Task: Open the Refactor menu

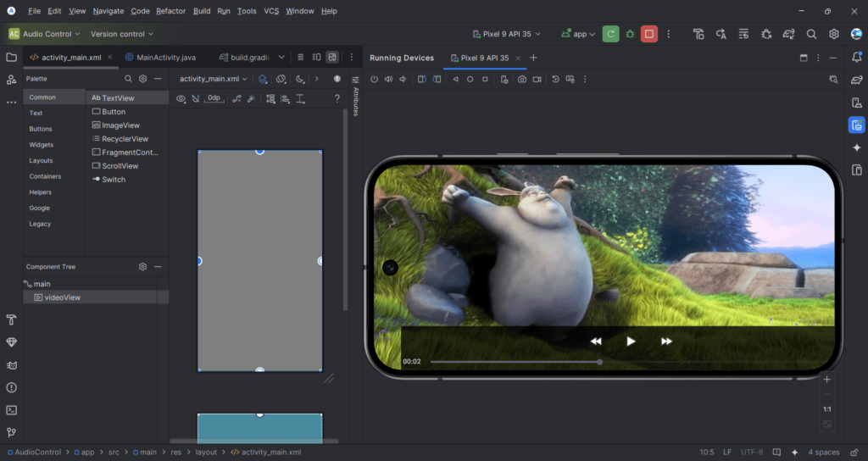Action: (x=170, y=11)
